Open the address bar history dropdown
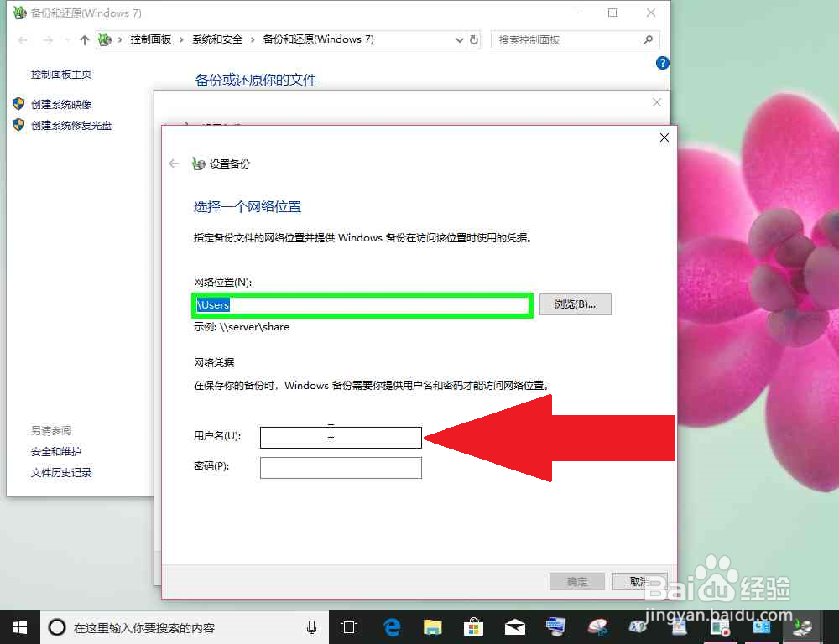Viewport: 839px width, 644px height. (x=459, y=40)
